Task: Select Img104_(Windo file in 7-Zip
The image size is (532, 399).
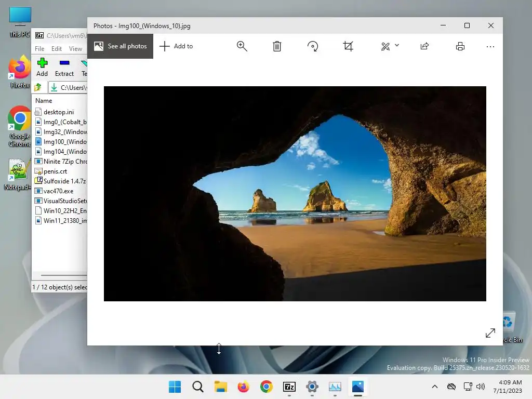Action: click(x=60, y=151)
